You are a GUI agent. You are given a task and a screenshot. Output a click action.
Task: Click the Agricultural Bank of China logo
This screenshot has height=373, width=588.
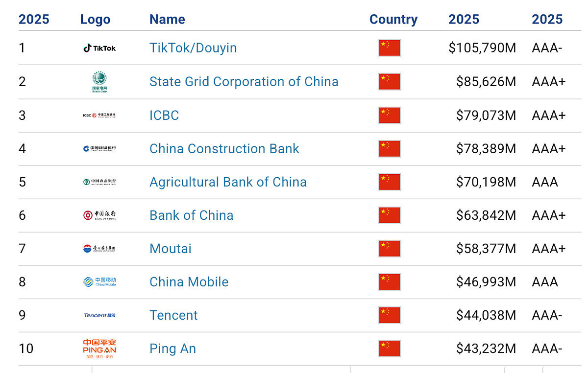pos(99,182)
